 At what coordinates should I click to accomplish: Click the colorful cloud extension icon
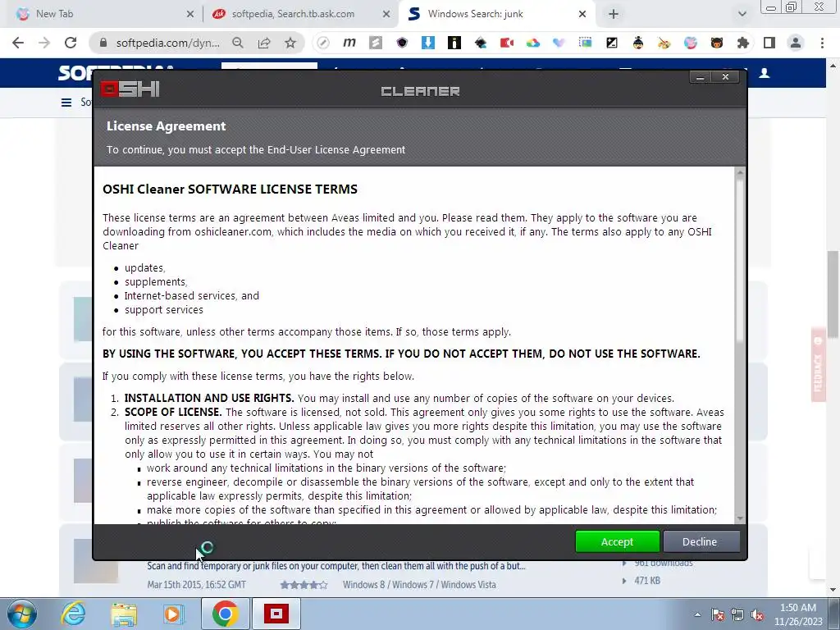pyautogui.click(x=533, y=43)
